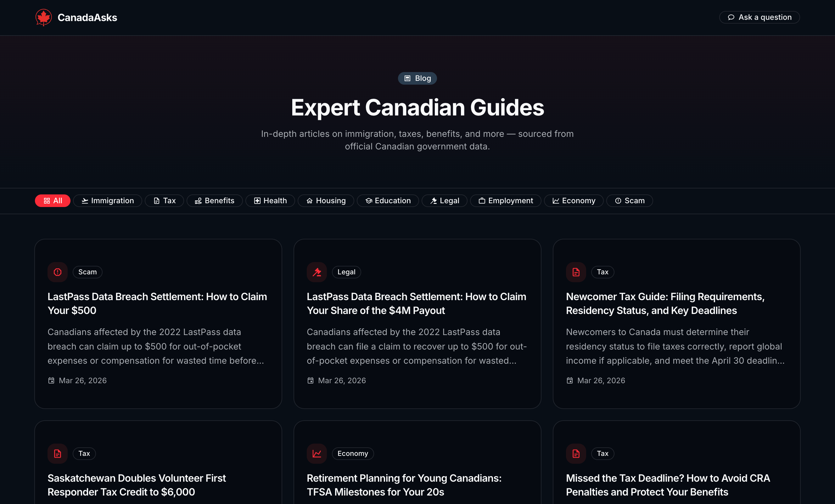
Task: Click the gavel icon on the Legal article card
Action: pos(317,272)
